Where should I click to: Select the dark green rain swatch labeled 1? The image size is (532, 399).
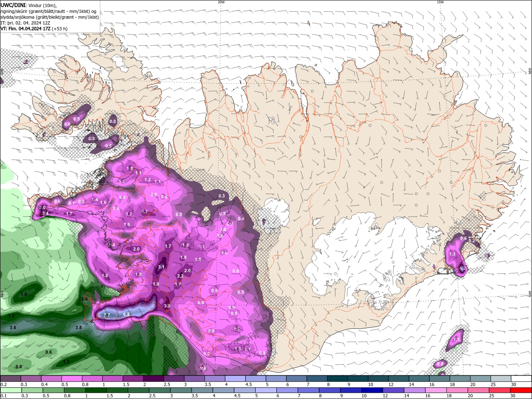(x=96, y=390)
